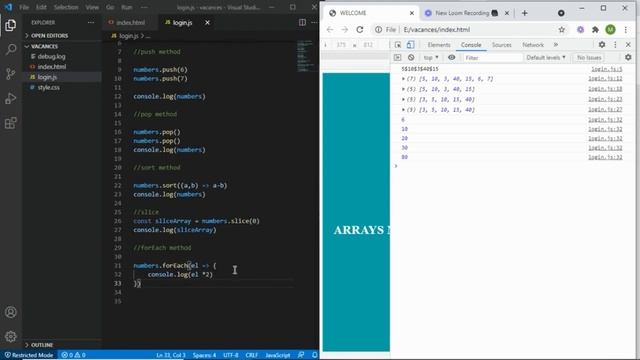Open DevTools settings gear
This screenshot has width=640, height=360.
(602, 44)
